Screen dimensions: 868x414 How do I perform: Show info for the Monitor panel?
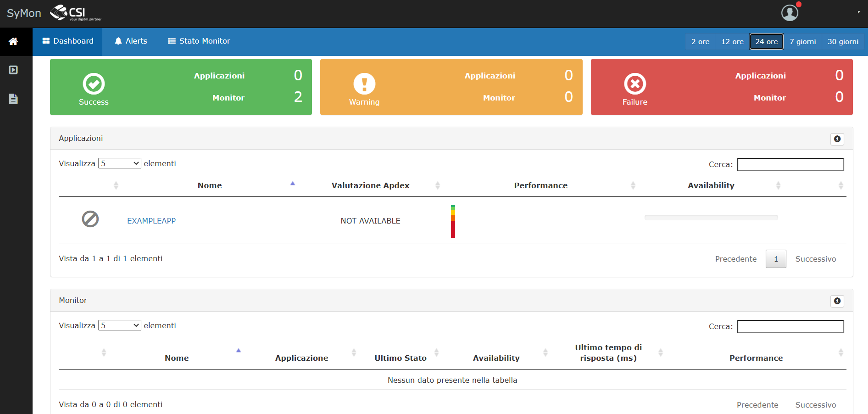click(837, 301)
